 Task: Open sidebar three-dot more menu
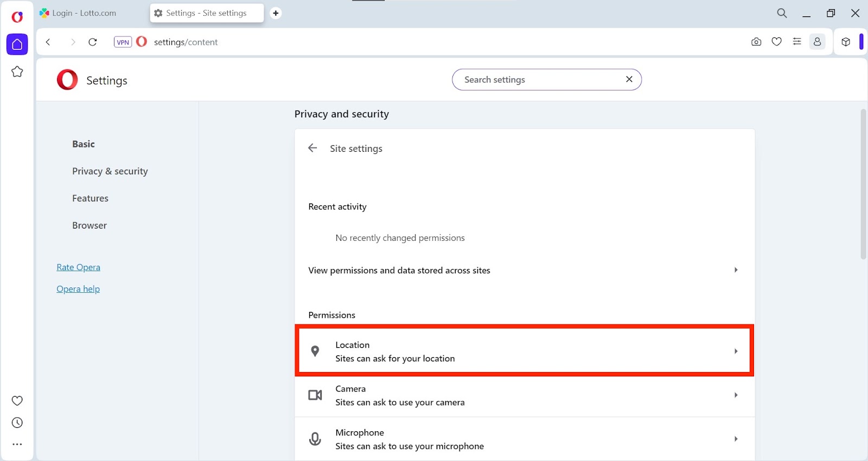17,444
